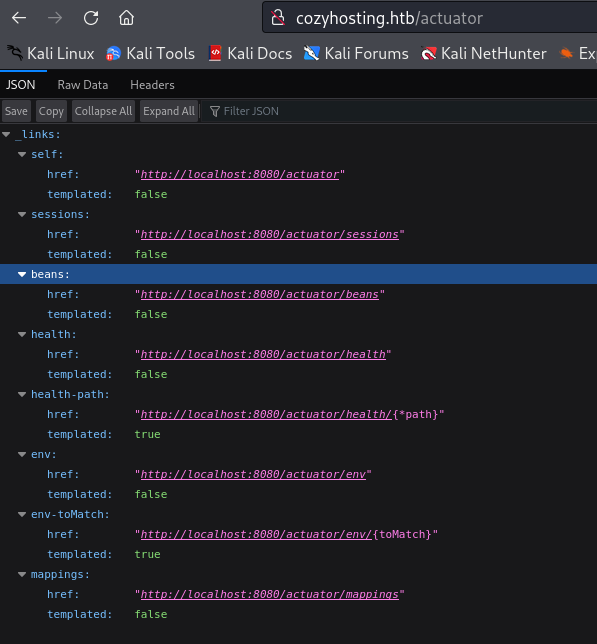This screenshot has height=644, width=597.
Task: Click the Kali Linux dragon favicon
Action: pos(15,53)
